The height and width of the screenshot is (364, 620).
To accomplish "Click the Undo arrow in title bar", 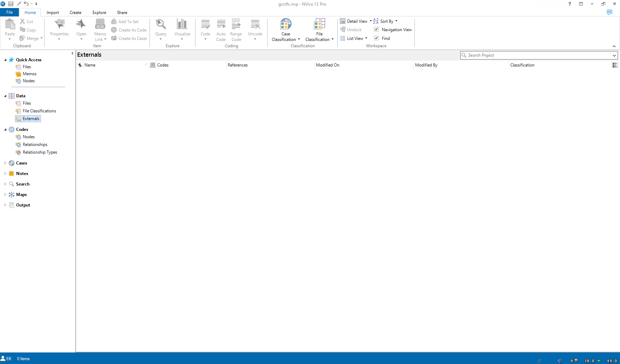I will pyautogui.click(x=26, y=4).
